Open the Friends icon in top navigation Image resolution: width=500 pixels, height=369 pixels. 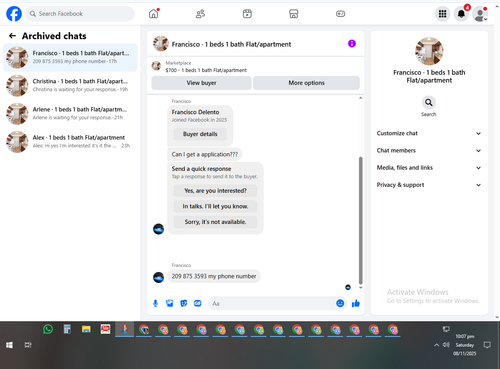point(200,14)
